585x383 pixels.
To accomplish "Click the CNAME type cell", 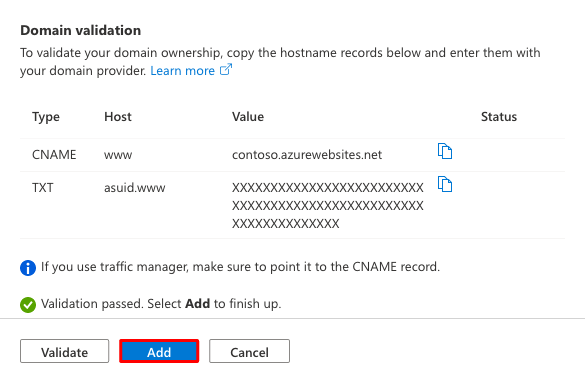I will point(54,154).
